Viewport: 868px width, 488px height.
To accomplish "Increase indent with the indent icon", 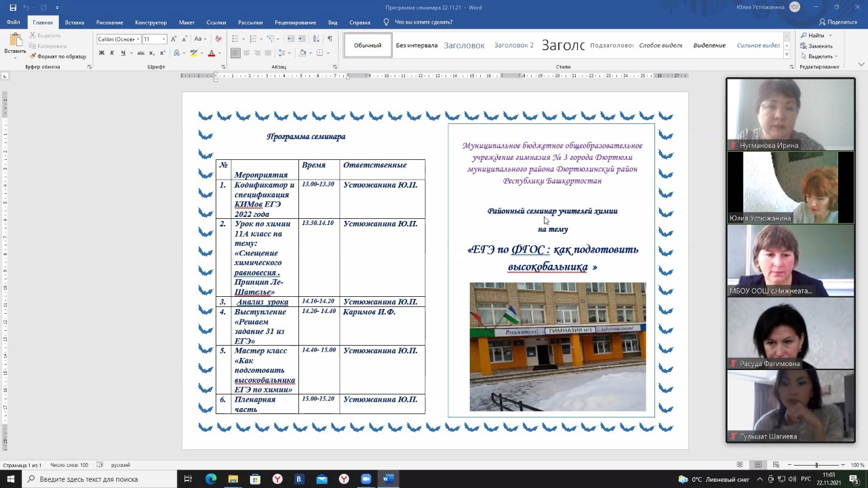I will 302,39.
